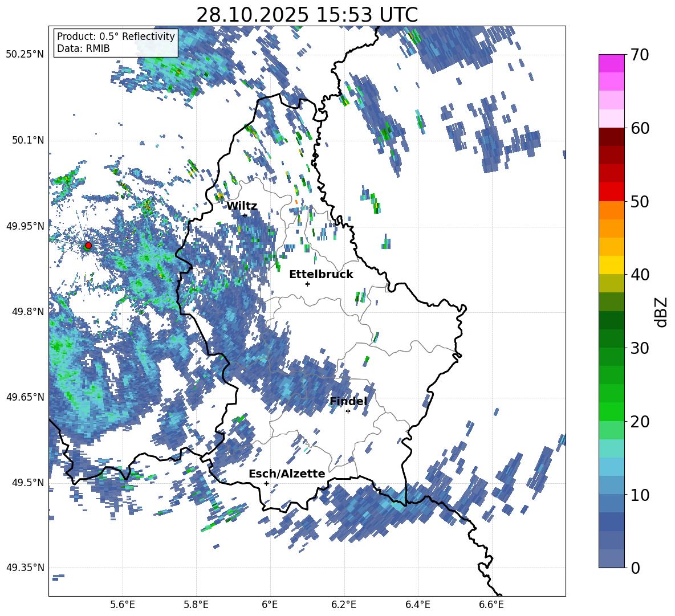This screenshot has height=616, width=675.
Task: Click the dark maroon colorbar segment below 60
Action: click(x=612, y=137)
